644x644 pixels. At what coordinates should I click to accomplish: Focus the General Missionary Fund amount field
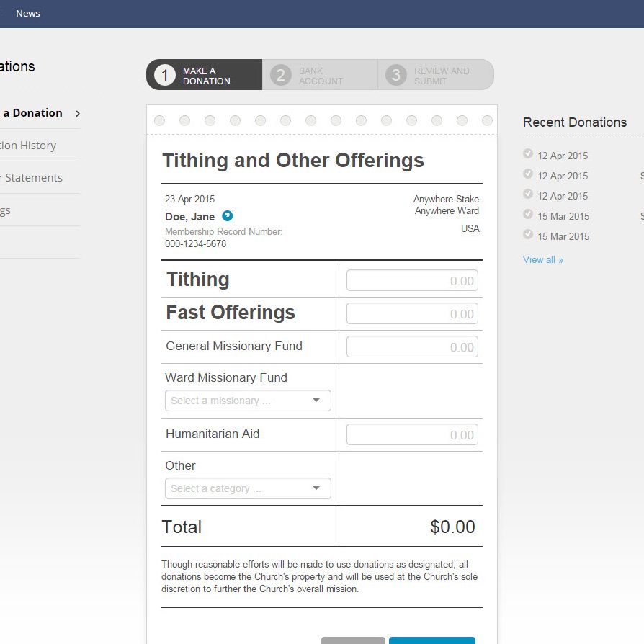click(x=412, y=347)
